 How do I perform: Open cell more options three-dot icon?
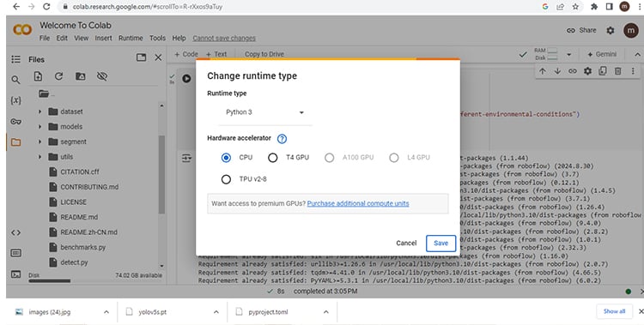(x=633, y=71)
